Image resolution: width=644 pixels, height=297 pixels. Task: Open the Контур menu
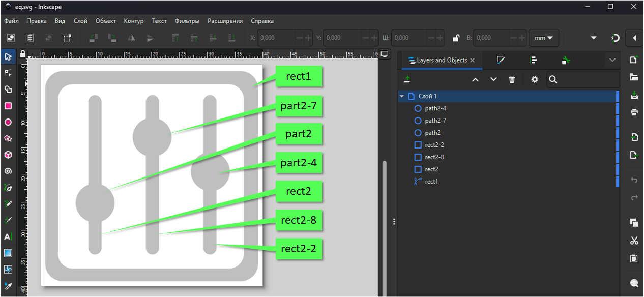click(134, 21)
